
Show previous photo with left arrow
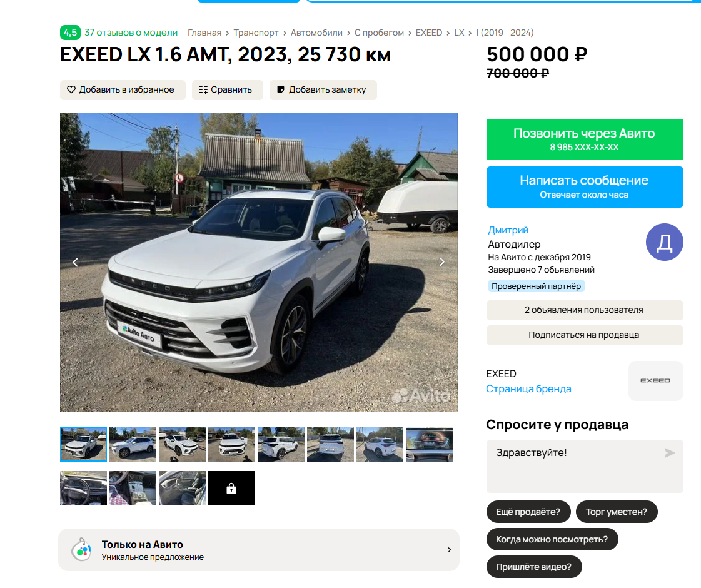click(75, 262)
